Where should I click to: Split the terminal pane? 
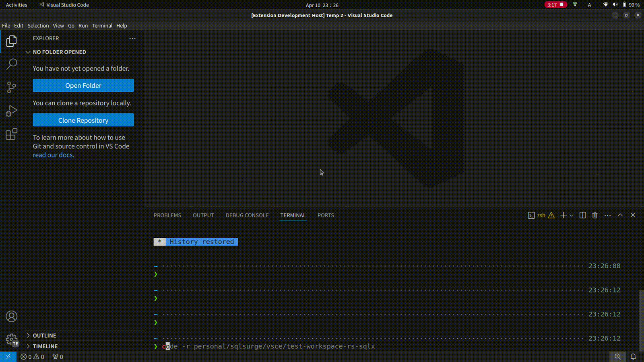click(583, 215)
